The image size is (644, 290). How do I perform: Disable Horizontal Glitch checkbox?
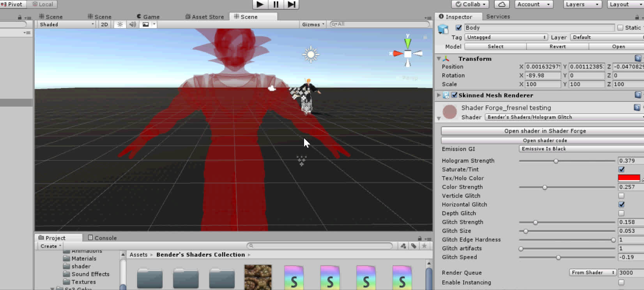click(x=621, y=205)
